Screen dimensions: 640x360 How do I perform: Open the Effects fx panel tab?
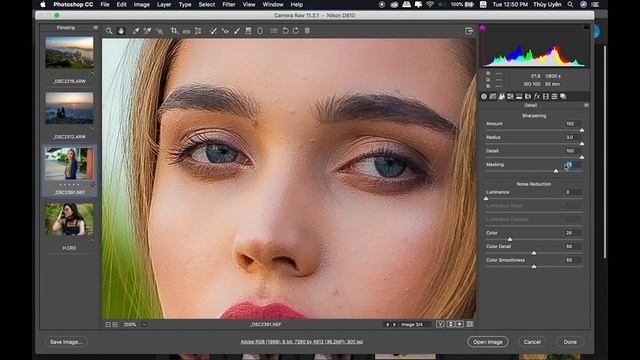point(537,97)
